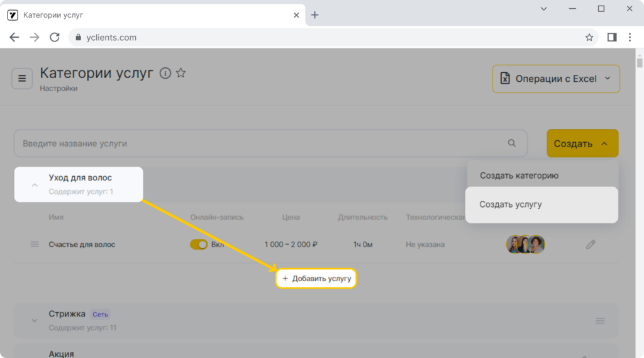Click the Стрижка category reorder handle
Screen dimensions: 644x358
tap(600, 321)
